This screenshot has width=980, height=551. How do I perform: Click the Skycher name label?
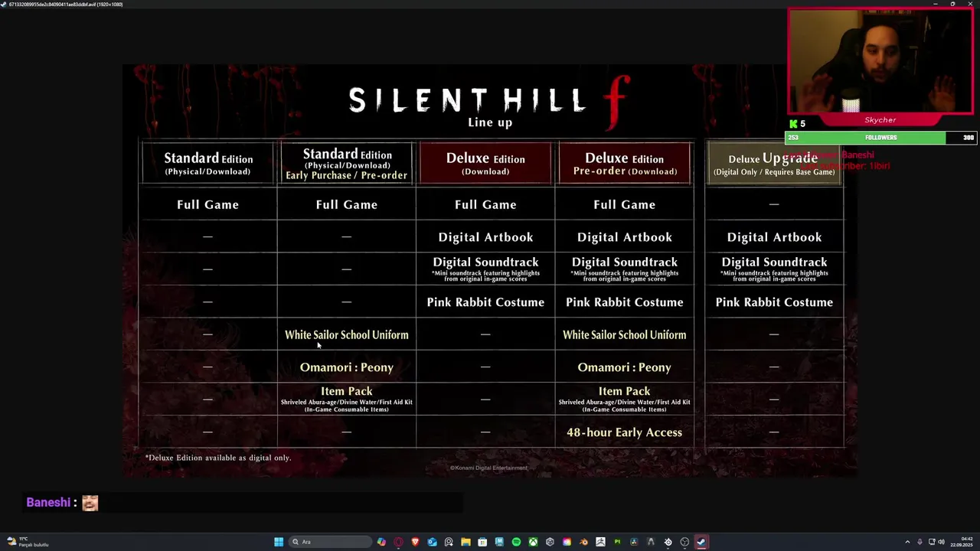tap(880, 120)
